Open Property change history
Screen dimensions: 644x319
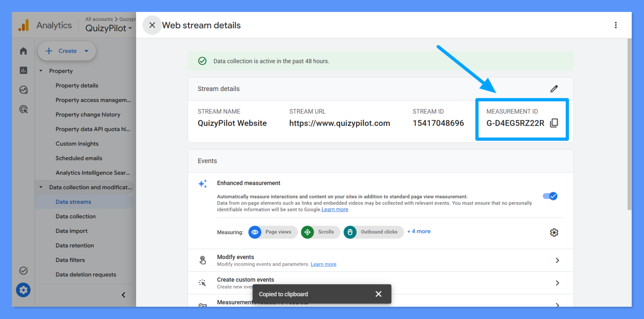click(88, 114)
